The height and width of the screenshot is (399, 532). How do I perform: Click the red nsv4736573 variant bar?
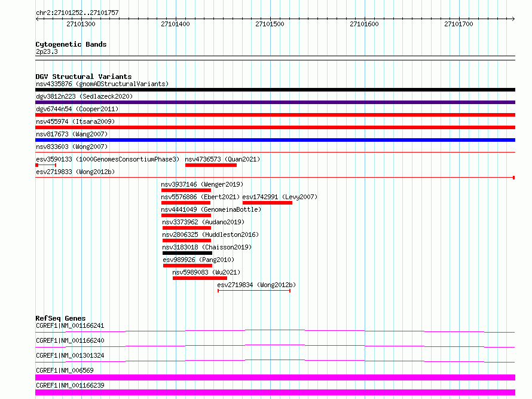pyautogui.click(x=210, y=165)
